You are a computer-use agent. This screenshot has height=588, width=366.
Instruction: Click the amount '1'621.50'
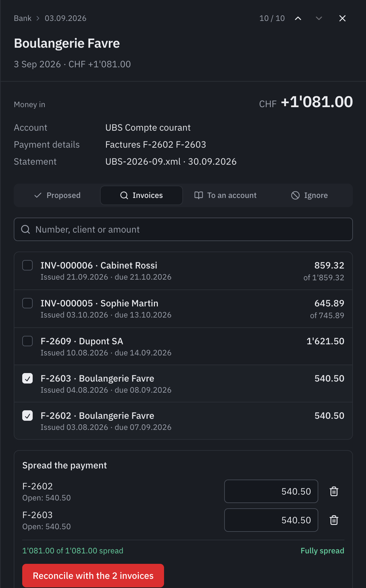pyautogui.click(x=325, y=341)
